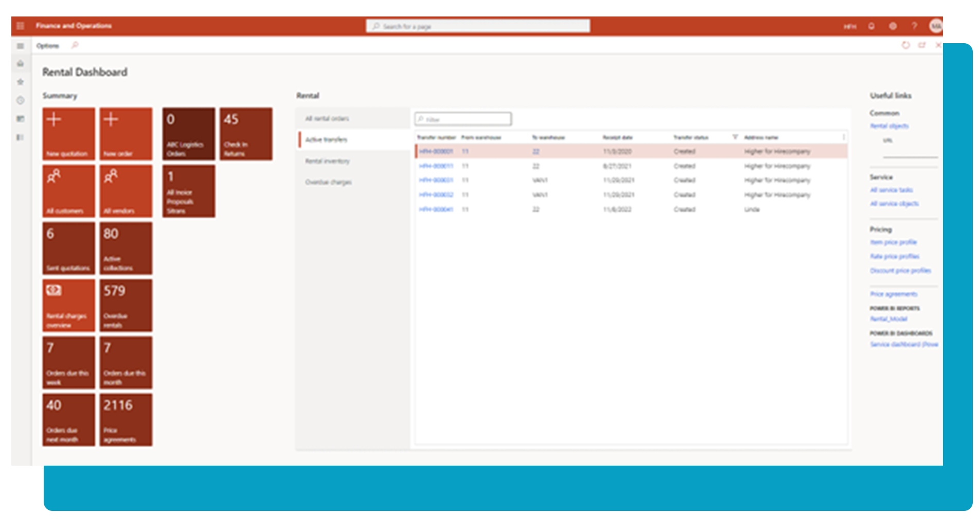Open the app launcher waffle icon
The width and height of the screenshot is (980, 531).
pyautogui.click(x=20, y=26)
